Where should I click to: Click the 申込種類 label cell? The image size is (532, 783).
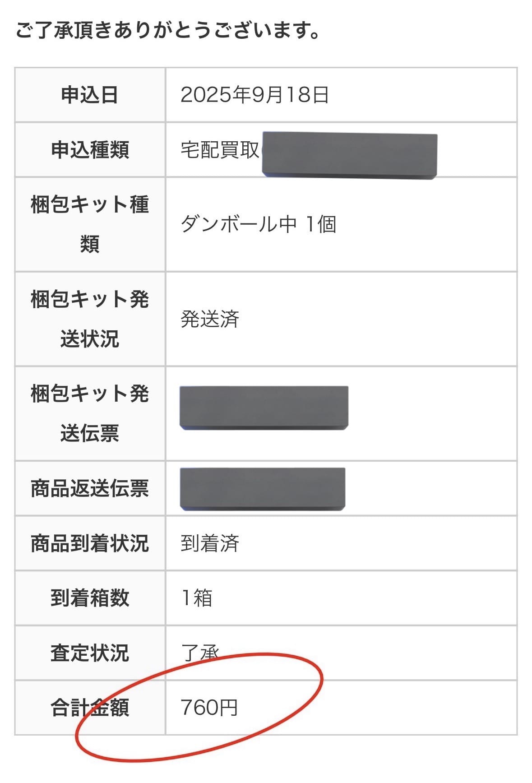pyautogui.click(x=90, y=150)
